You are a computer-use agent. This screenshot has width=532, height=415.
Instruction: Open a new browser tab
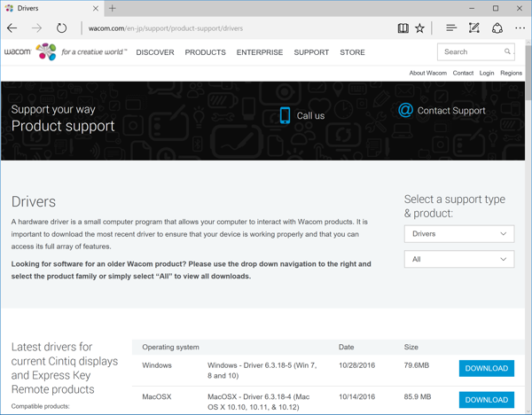click(113, 8)
